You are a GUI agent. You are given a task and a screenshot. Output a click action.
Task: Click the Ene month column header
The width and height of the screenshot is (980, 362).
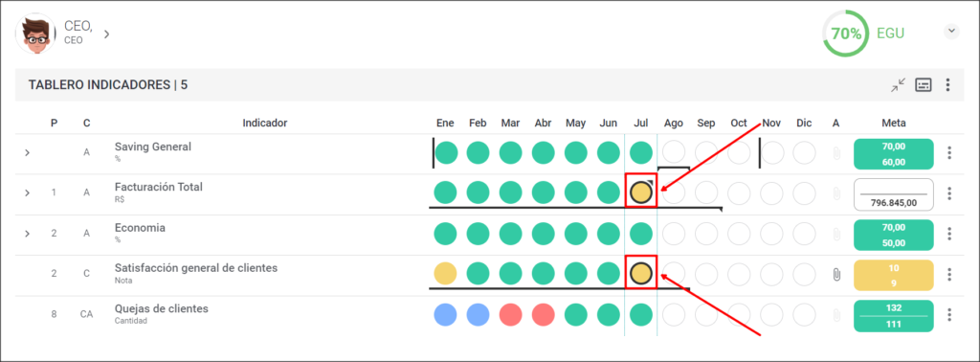pyautogui.click(x=445, y=124)
